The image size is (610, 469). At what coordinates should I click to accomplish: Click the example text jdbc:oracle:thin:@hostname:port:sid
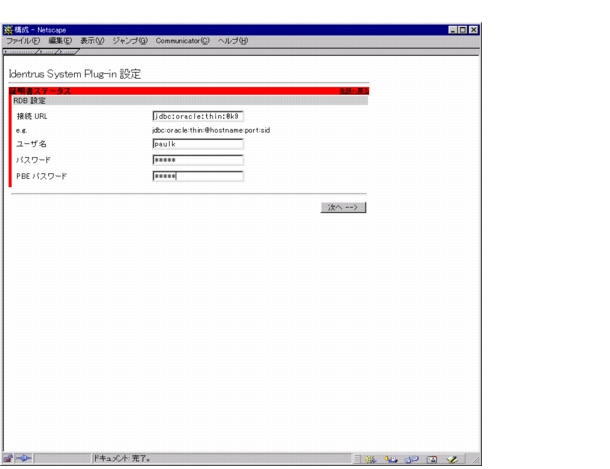pyautogui.click(x=211, y=130)
